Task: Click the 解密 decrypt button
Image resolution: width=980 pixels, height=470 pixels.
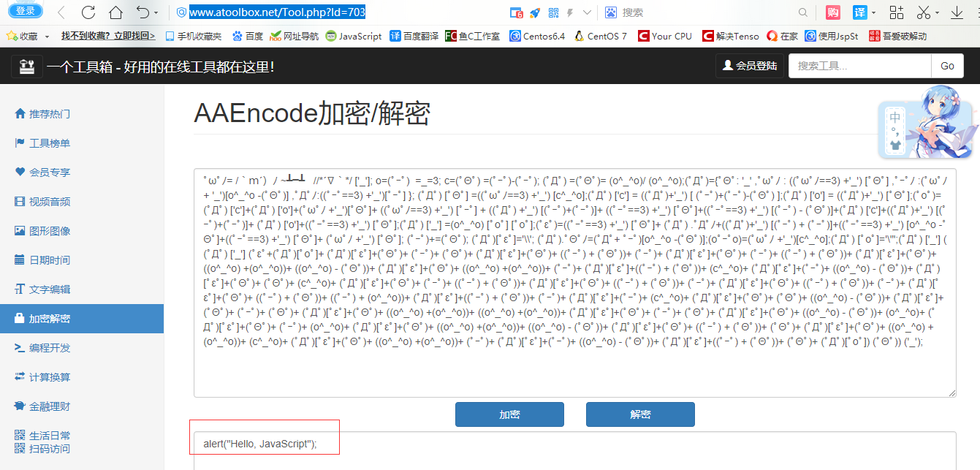Action: 640,414
